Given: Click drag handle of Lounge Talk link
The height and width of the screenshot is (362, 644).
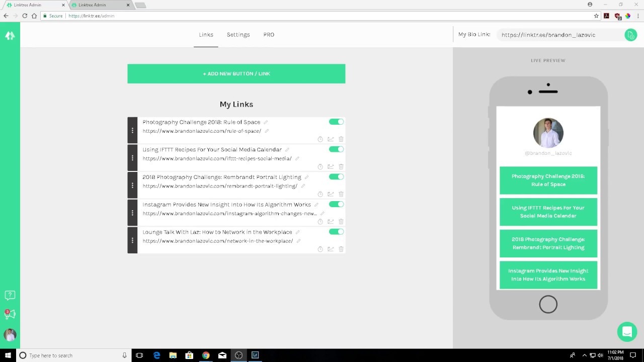Looking at the screenshot, I should pyautogui.click(x=132, y=240).
